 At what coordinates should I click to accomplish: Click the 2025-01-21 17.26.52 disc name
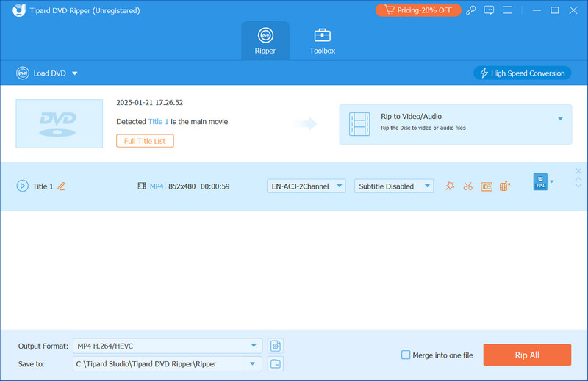point(150,102)
